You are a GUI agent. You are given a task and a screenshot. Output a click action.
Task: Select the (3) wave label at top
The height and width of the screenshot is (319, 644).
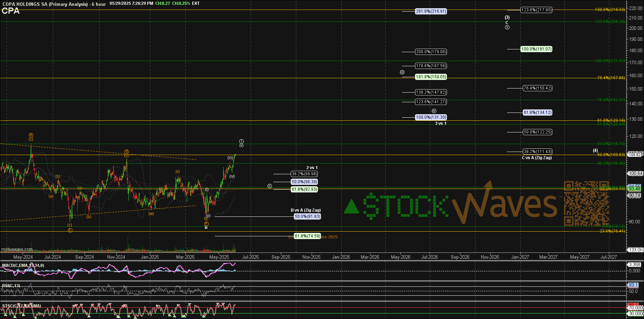[507, 17]
